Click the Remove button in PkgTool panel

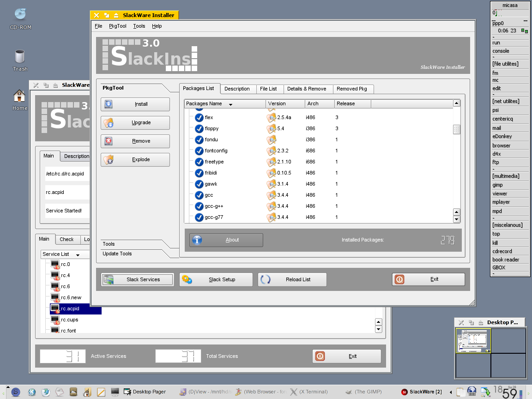click(135, 141)
